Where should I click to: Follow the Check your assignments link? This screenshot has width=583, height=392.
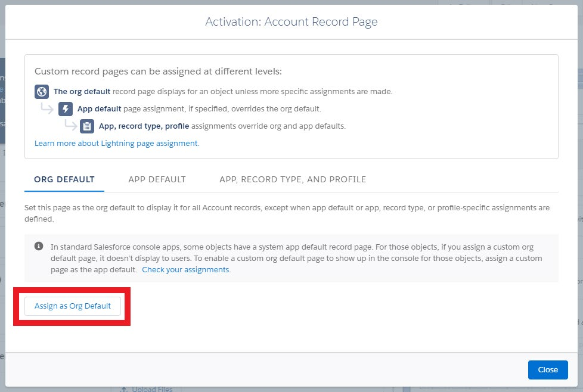[186, 270]
